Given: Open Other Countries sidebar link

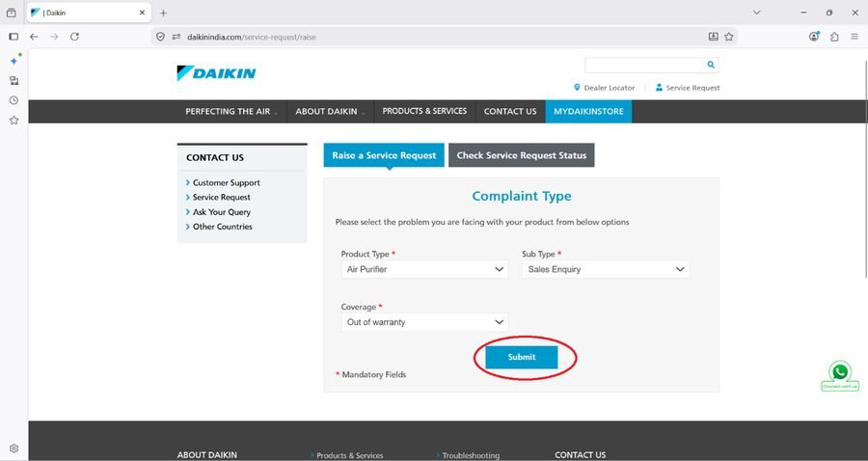Looking at the screenshot, I should (222, 227).
